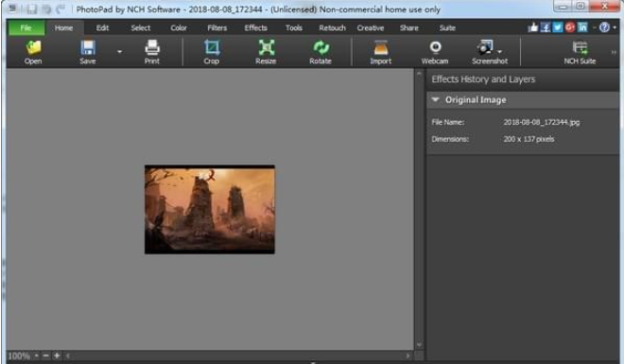Switch to the Effects tab
The height and width of the screenshot is (364, 624).
pyautogui.click(x=255, y=27)
